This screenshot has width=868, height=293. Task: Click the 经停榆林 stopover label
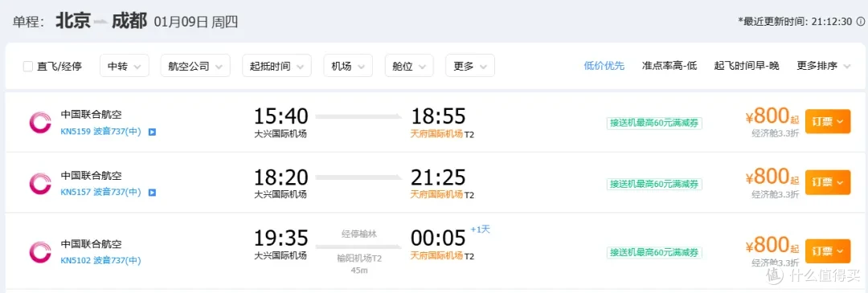(x=358, y=233)
